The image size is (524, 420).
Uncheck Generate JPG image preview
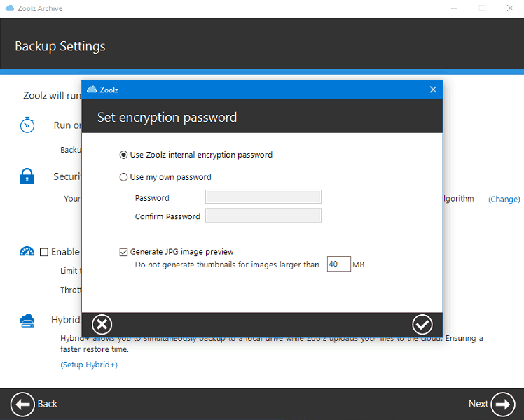(123, 252)
